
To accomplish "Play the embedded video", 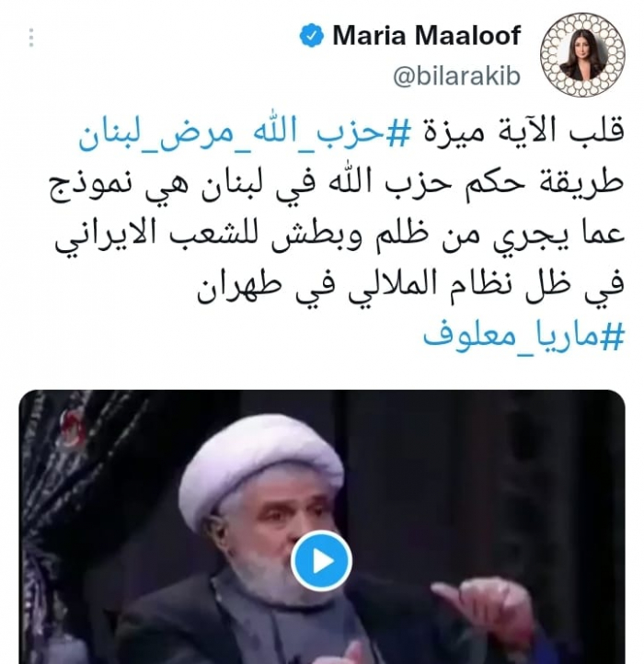I will click(322, 561).
